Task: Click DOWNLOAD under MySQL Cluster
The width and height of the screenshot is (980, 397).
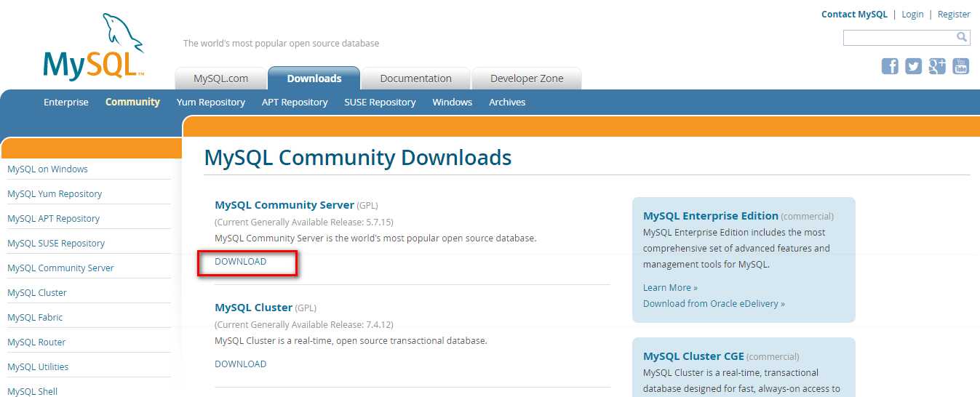Action: tap(241, 364)
